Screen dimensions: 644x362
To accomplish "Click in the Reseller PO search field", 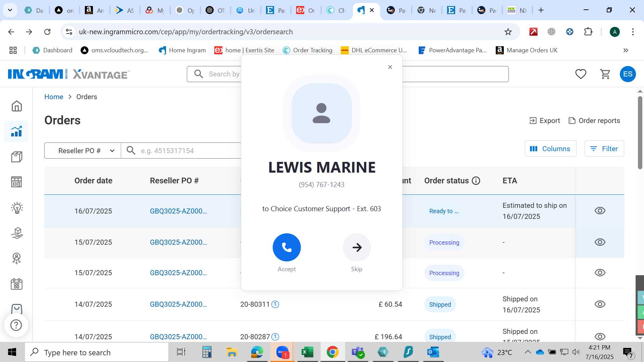I will tap(181, 150).
